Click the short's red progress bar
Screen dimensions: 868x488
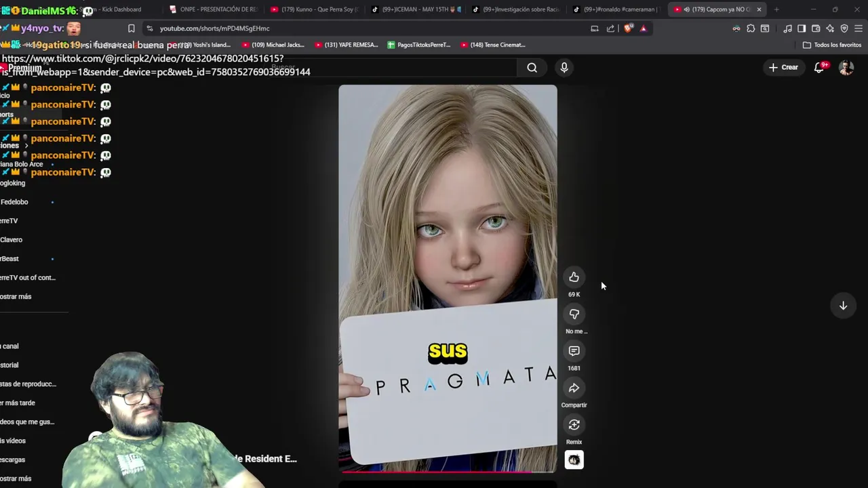pos(448,471)
